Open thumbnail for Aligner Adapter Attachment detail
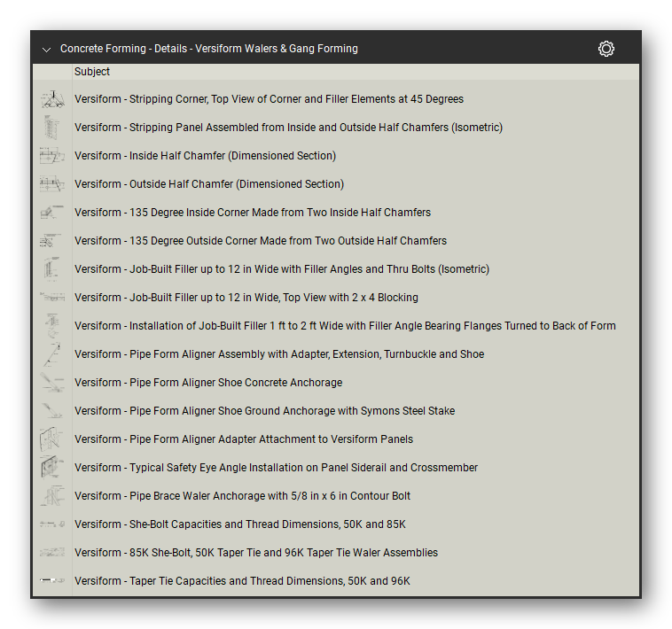Screen dimensions: 672x629 [52, 439]
